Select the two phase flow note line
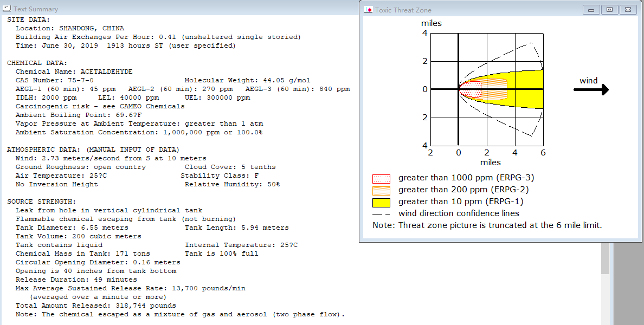This screenshot has width=644, height=325. 180,314
